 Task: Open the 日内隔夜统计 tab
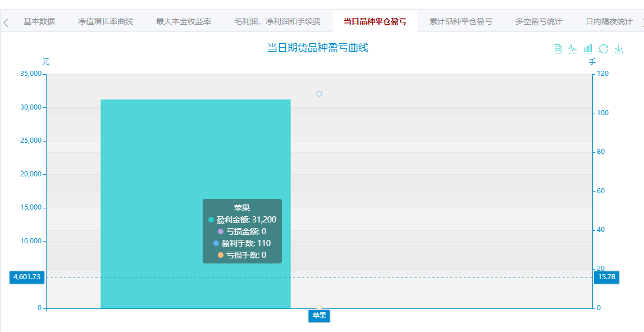pyautogui.click(x=609, y=21)
